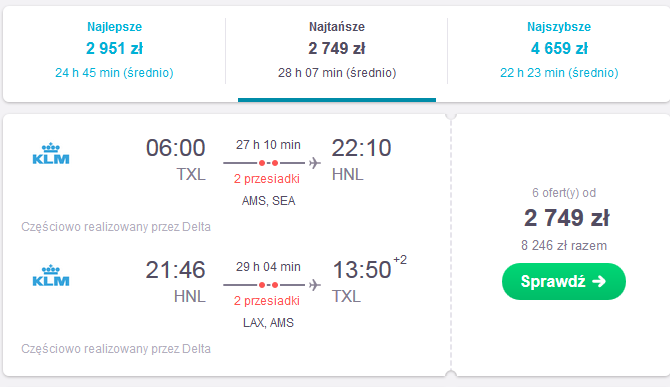
Task: Click the green Sprawdź button
Action: (x=564, y=281)
